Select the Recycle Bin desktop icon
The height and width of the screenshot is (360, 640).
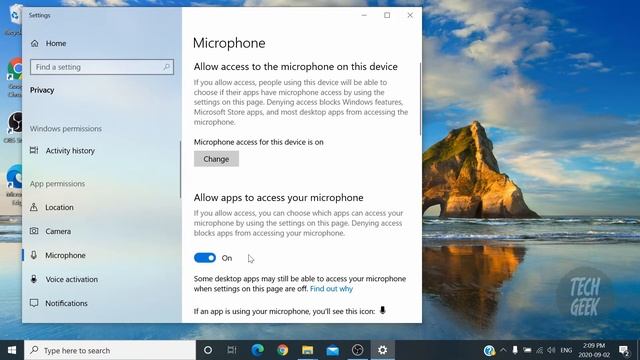[15, 20]
